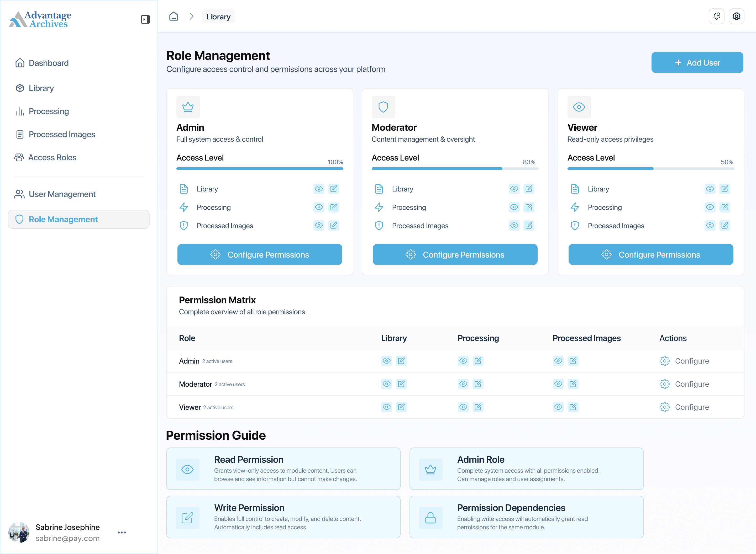
Task: Click the Write Permission pencil icon in the guide
Action: coord(188,518)
